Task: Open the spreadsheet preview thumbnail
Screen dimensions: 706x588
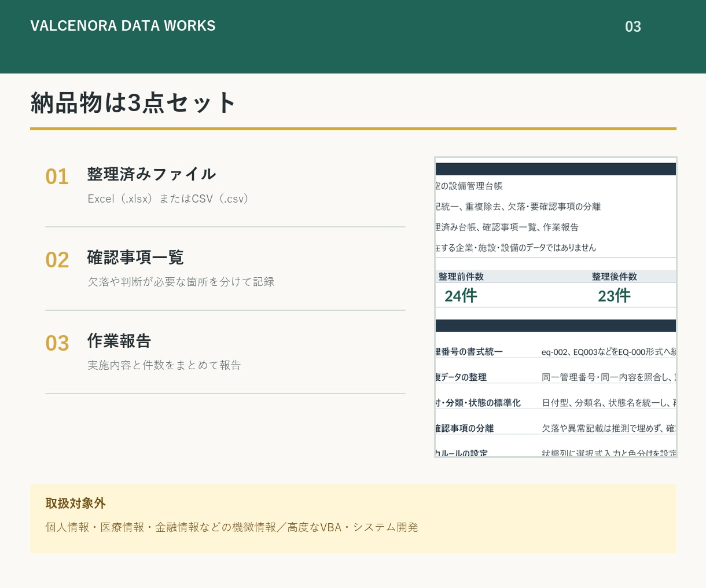Action: [556, 307]
